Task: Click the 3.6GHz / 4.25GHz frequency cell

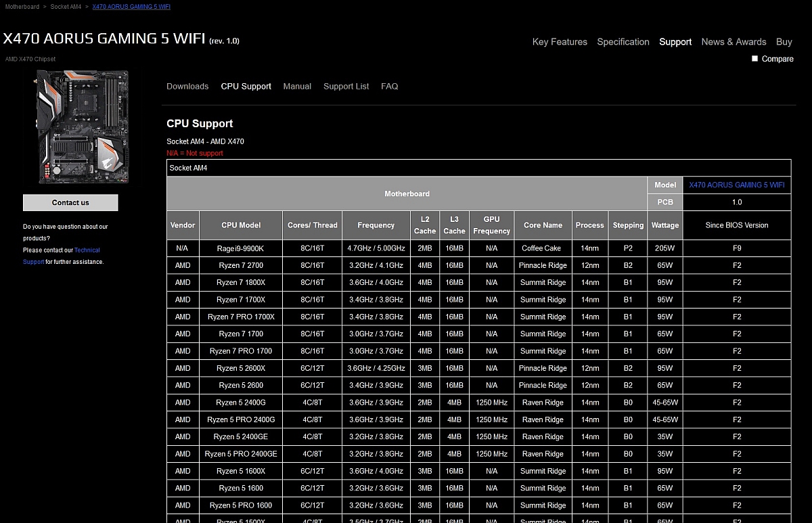Action: pos(376,368)
